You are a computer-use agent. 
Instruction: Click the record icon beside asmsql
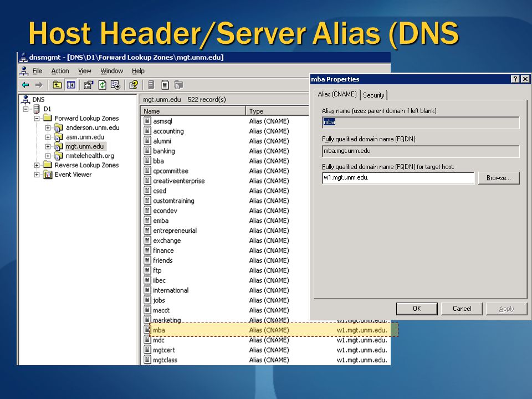[x=147, y=121]
